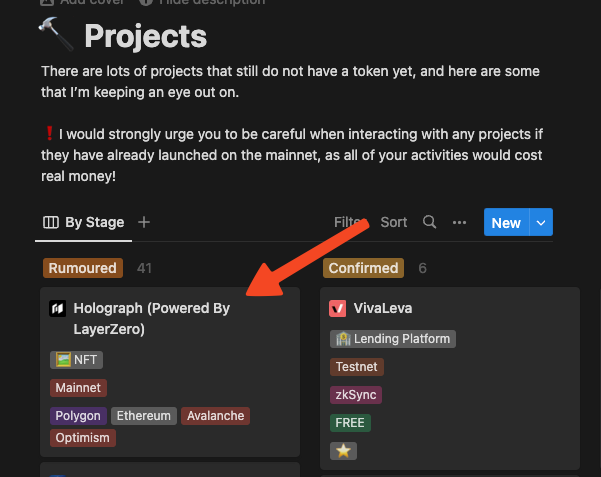Viewport: 601px width, 477px height.
Task: Click the Mainnet tag
Action: click(78, 388)
